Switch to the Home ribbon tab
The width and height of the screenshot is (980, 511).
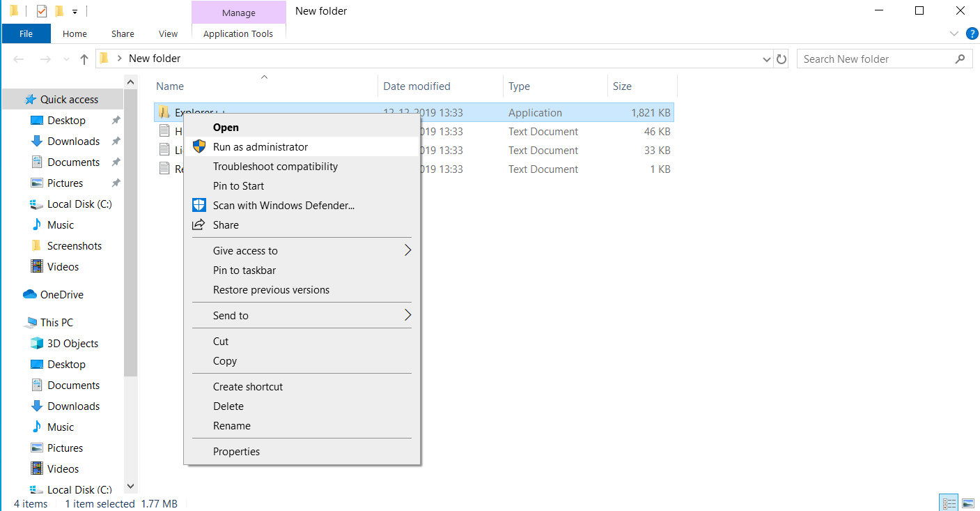pyautogui.click(x=75, y=33)
